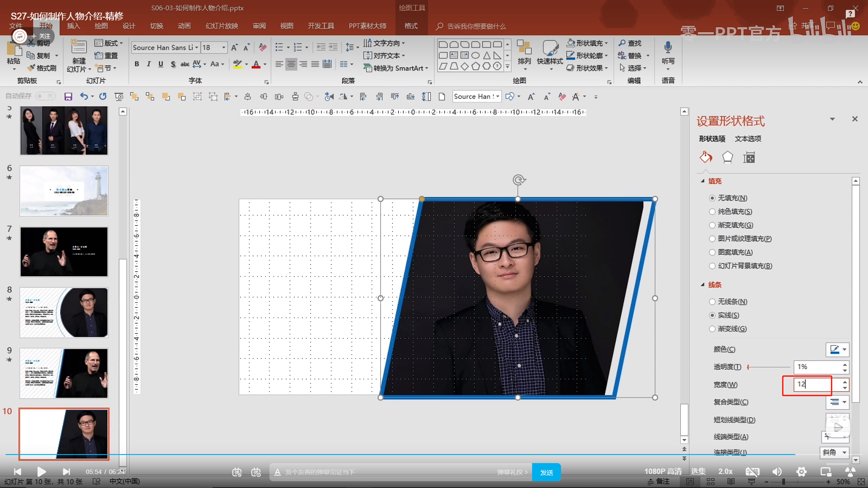Center-align the paragraph text
The width and height of the screenshot is (868, 488).
(x=291, y=64)
